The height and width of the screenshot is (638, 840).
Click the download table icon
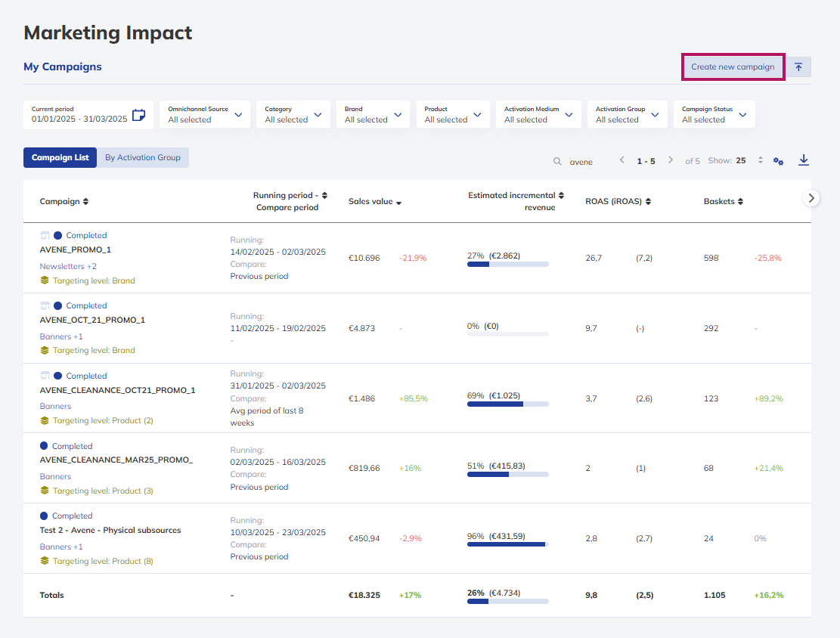point(803,160)
